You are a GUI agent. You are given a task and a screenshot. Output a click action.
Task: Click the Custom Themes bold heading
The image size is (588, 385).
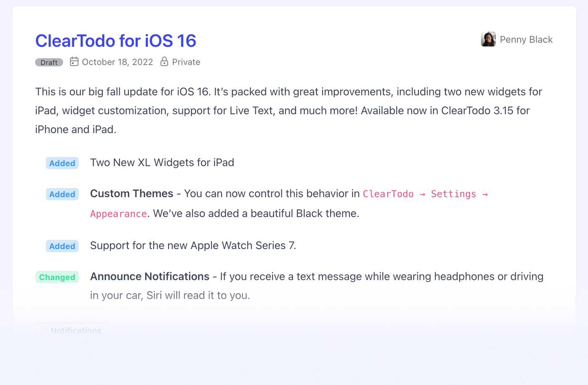[x=132, y=194]
